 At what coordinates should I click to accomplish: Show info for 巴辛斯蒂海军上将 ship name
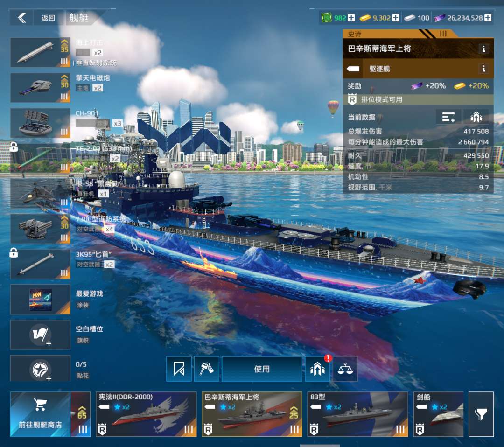pos(484,49)
